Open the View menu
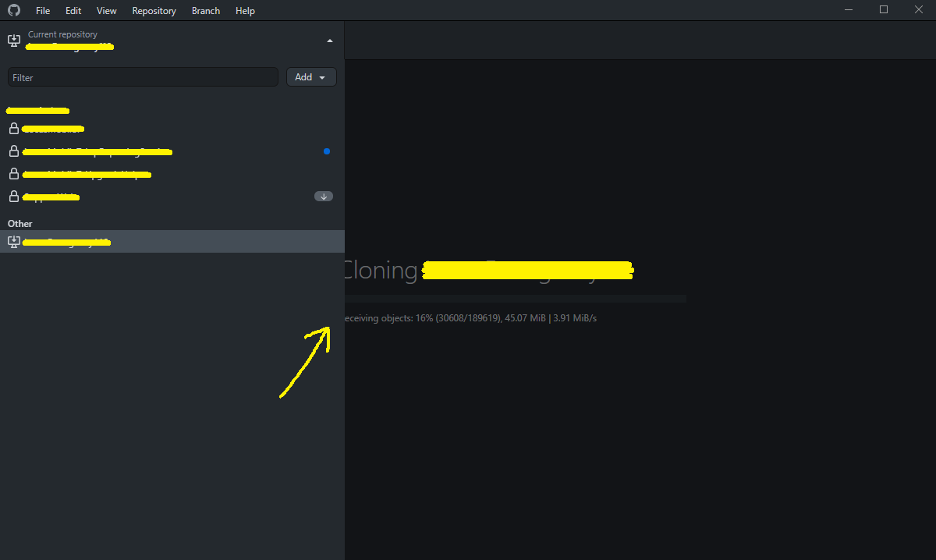 pos(107,11)
